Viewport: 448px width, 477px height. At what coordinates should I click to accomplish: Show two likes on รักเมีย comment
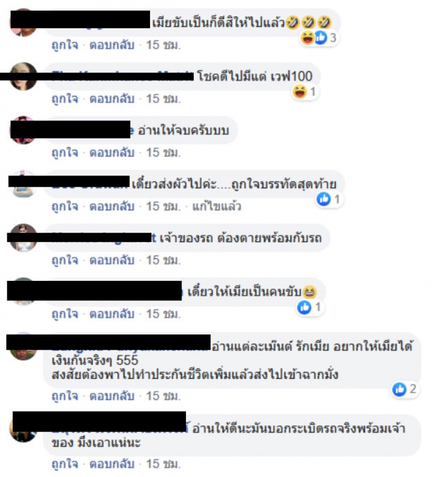click(404, 389)
